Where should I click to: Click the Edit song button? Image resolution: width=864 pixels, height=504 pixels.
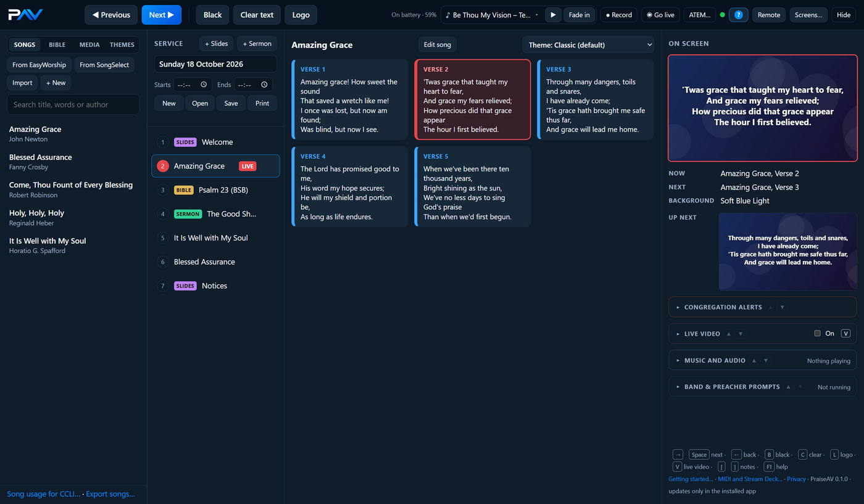click(x=437, y=44)
